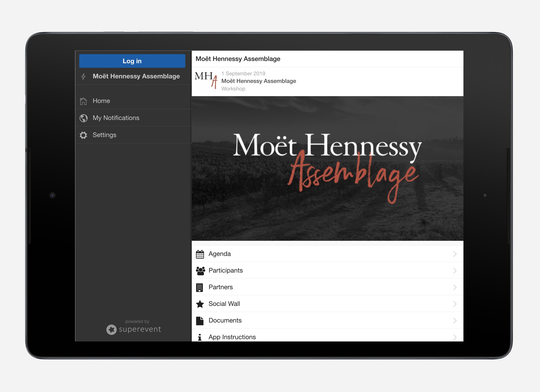Viewport: 540px width, 392px height.
Task: Open App Instructions
Action: (x=327, y=335)
